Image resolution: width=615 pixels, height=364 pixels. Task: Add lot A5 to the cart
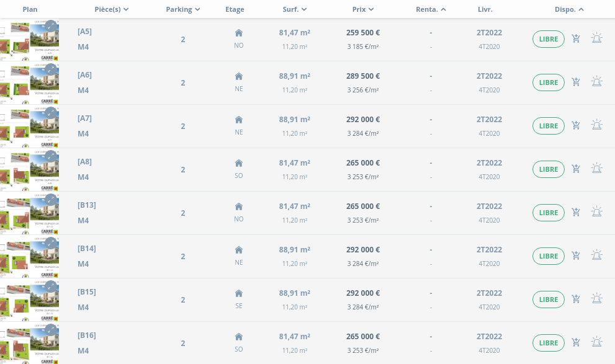tap(576, 39)
